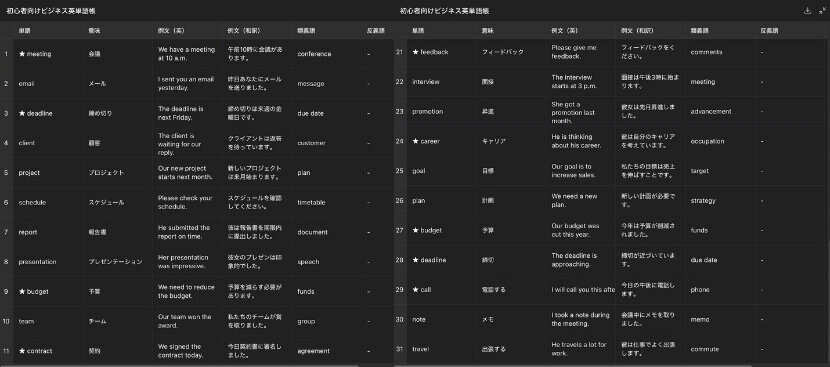Select the '★ feedback' word cell
The height and width of the screenshot is (367, 830).
pos(430,52)
